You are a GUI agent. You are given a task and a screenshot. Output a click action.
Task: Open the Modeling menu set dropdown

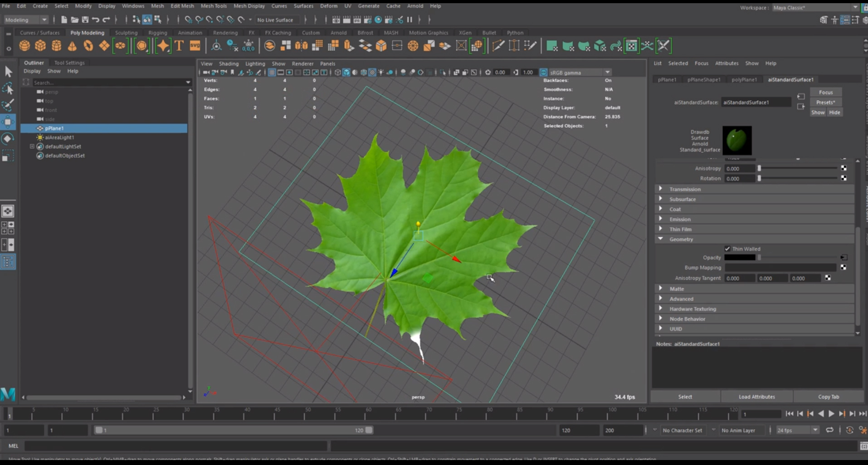point(26,20)
